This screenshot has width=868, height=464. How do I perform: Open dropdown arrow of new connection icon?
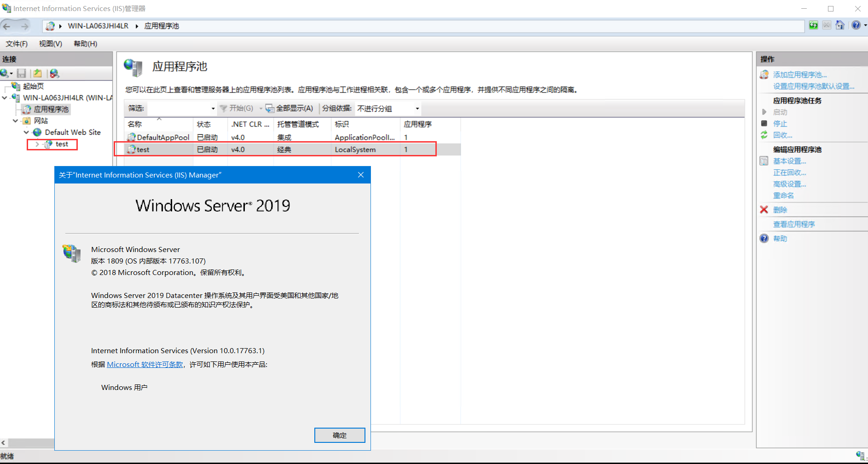11,74
